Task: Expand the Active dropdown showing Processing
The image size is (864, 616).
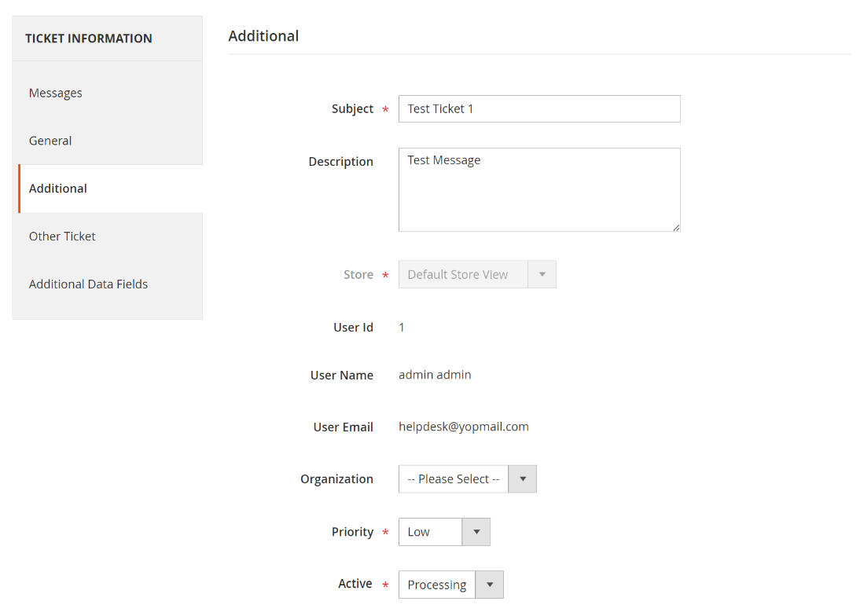Action: (x=450, y=585)
